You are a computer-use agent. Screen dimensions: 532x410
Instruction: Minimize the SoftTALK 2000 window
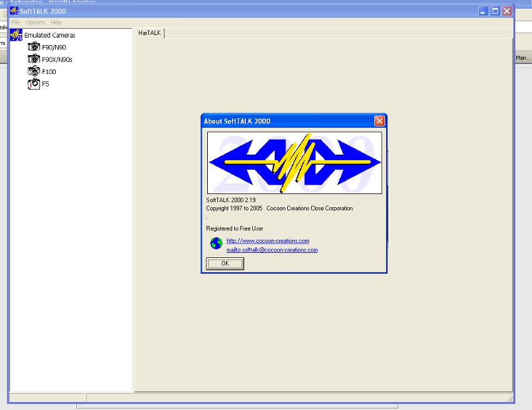coord(483,11)
